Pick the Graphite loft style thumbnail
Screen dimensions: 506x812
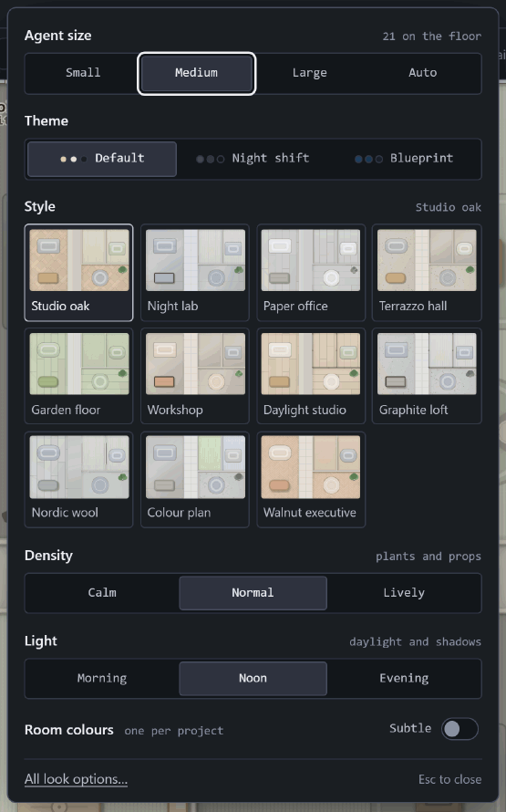(427, 376)
